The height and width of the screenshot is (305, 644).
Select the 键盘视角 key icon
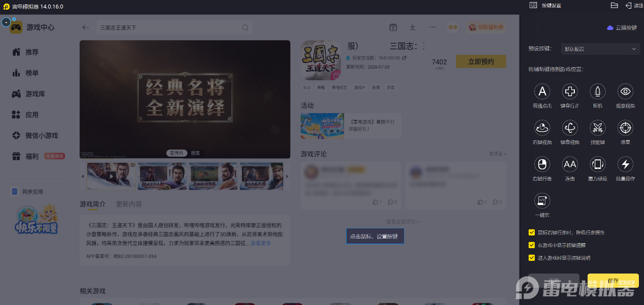[570, 128]
